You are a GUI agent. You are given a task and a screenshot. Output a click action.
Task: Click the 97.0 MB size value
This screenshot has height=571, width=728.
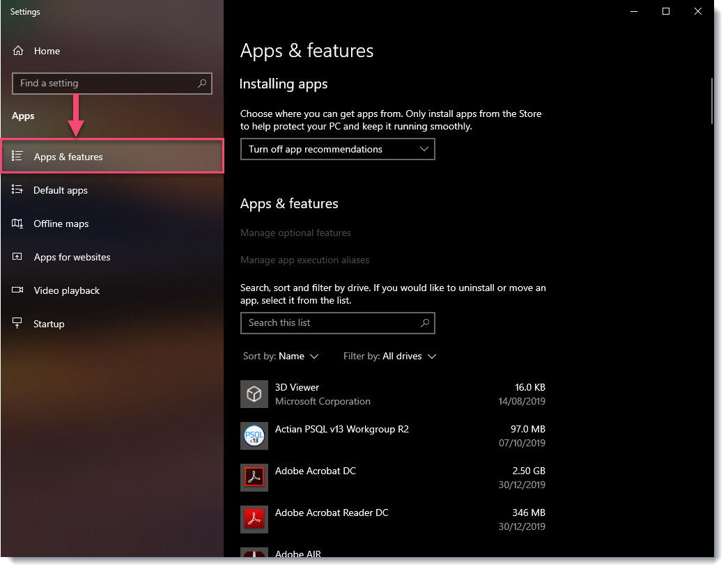point(528,430)
